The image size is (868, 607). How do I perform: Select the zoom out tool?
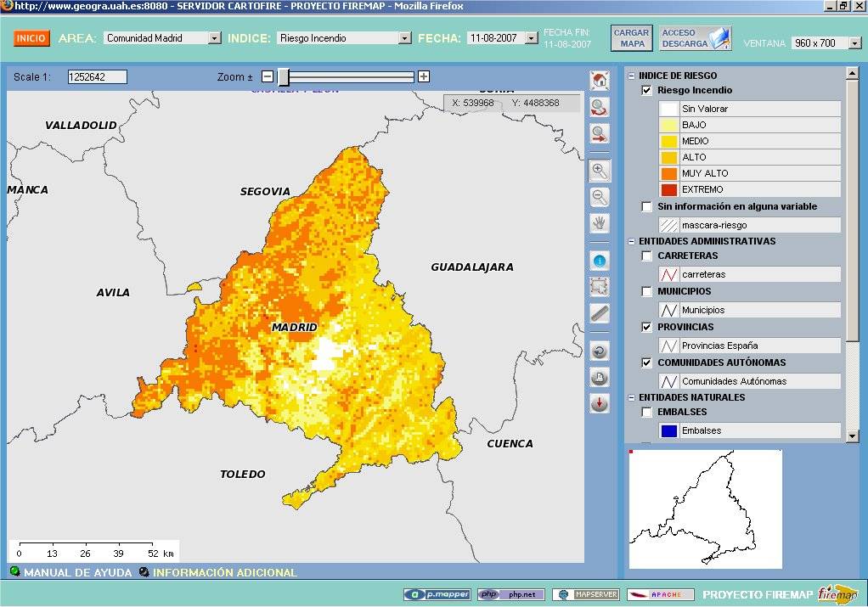(x=600, y=197)
